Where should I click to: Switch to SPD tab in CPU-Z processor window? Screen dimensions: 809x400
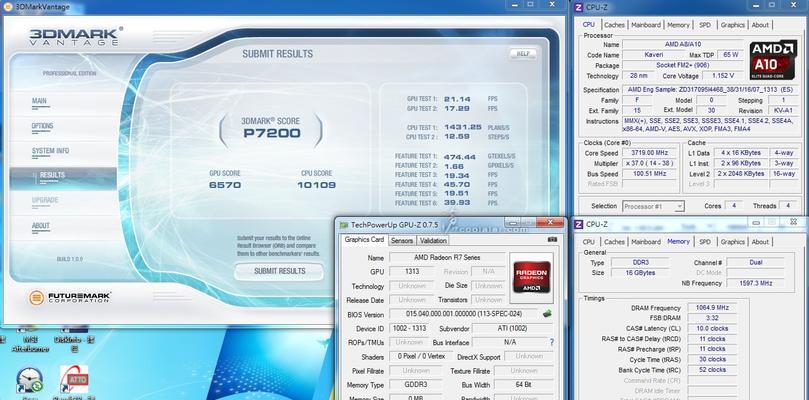click(x=705, y=25)
